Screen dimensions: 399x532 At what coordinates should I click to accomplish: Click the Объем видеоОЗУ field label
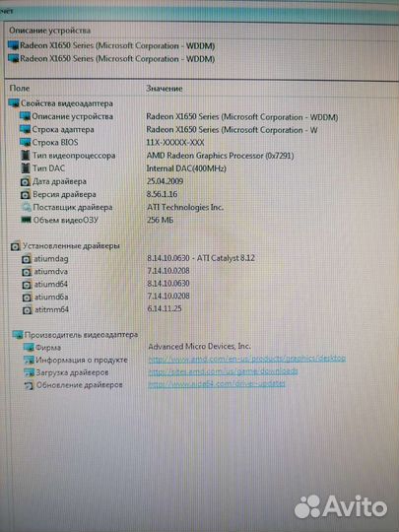66,220
